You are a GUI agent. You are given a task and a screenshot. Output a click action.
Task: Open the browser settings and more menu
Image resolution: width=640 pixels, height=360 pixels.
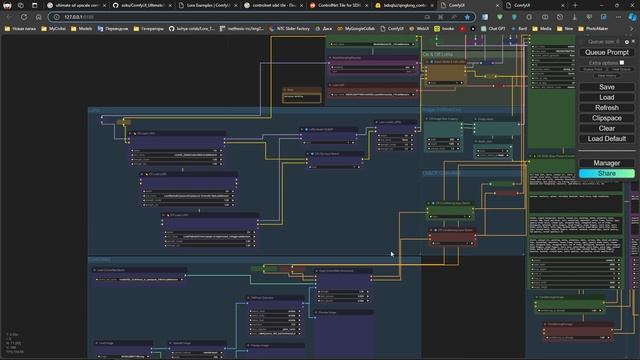pyautogui.click(x=618, y=17)
